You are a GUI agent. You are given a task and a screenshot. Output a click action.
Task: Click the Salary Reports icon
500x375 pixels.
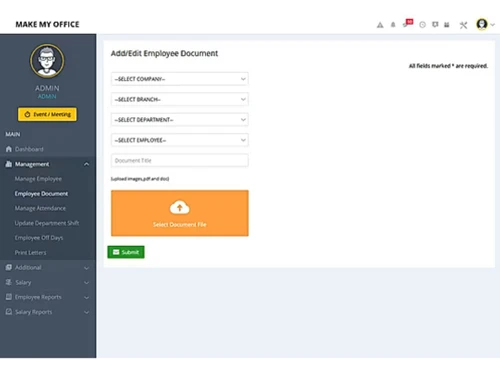point(9,312)
